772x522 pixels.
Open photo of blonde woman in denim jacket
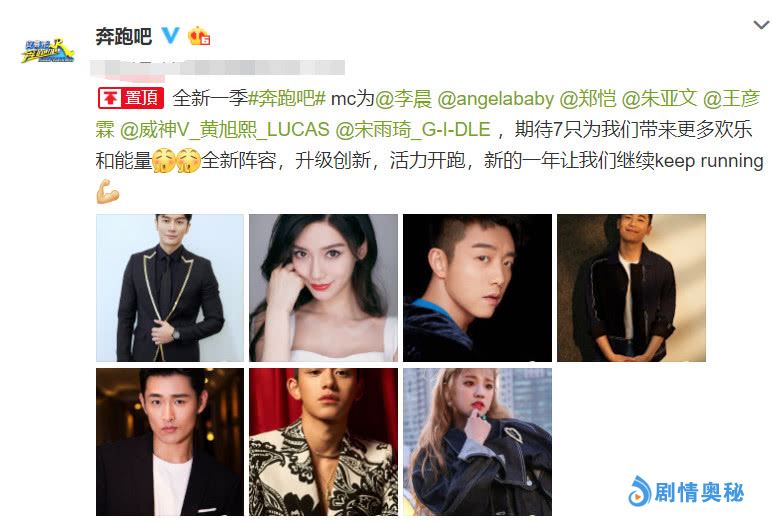tap(478, 442)
